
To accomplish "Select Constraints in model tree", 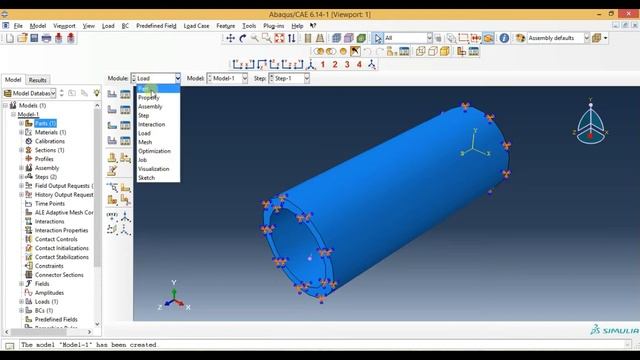I will click(49, 266).
